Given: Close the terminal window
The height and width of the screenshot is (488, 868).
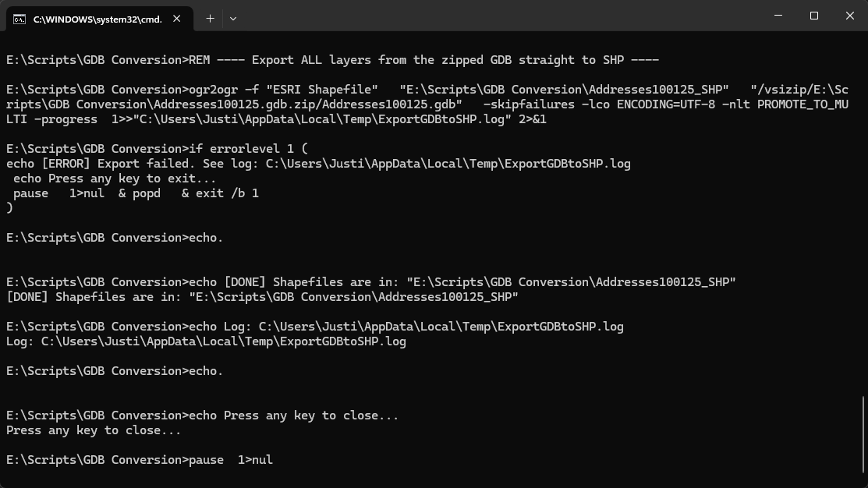Looking at the screenshot, I should pyautogui.click(x=850, y=16).
